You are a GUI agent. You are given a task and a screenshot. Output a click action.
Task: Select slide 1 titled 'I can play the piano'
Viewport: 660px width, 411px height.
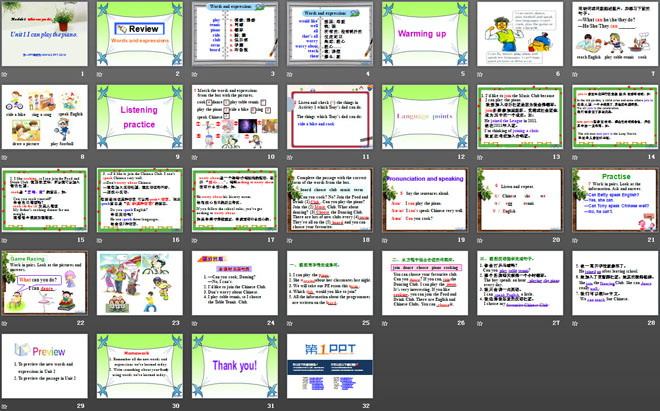[x=45, y=34]
